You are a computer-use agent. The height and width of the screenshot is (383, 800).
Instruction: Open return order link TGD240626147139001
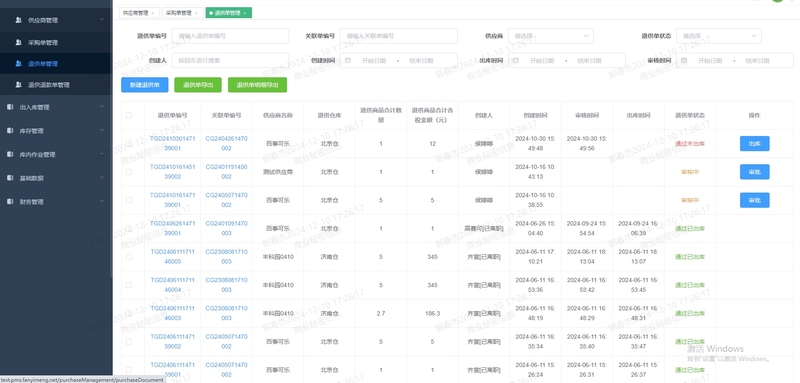[172, 228]
